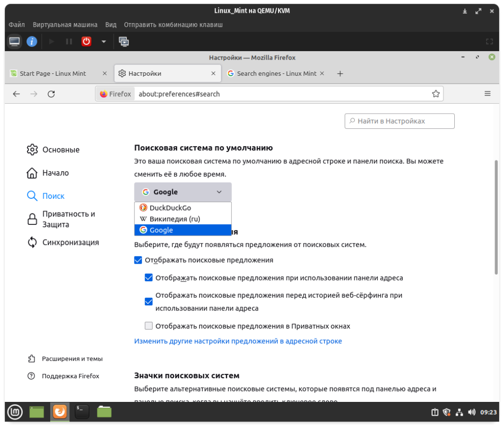Open Расширения и темы link
Screen dimensions: 504x427
pos(65,359)
